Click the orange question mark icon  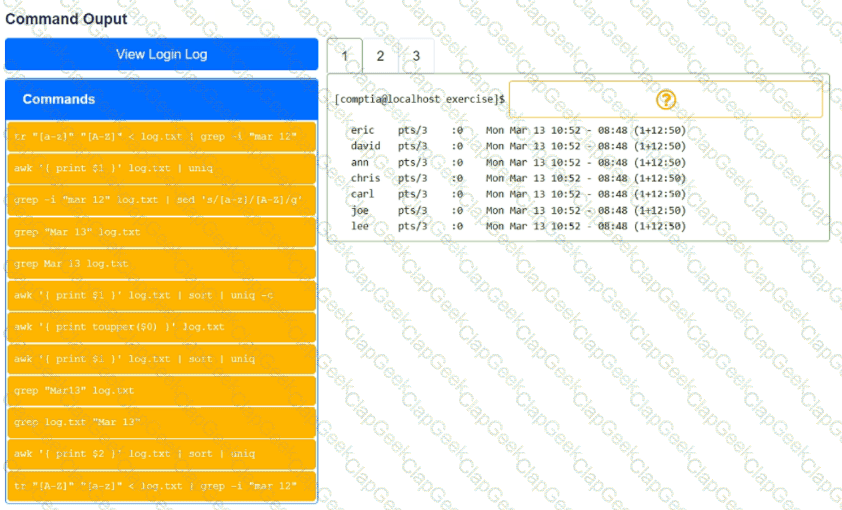point(666,100)
